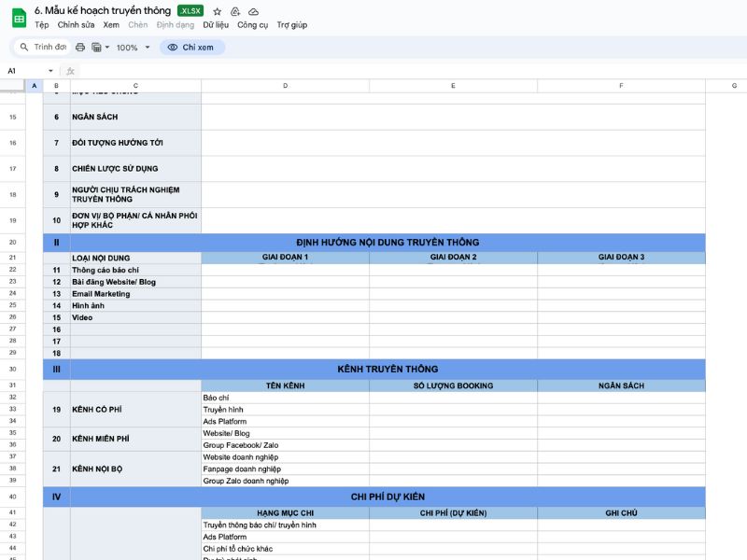Screen dimensions: 747x560
Task: Click the Chỉ xem view-only mode button
Action: 192,47
